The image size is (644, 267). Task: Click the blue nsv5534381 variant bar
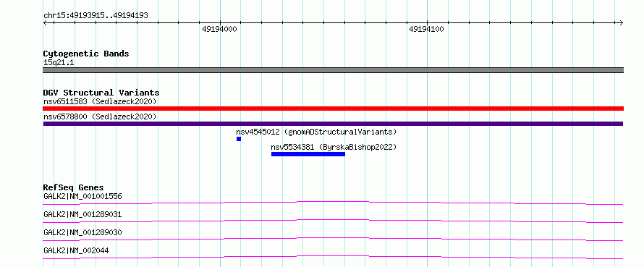pos(308,154)
